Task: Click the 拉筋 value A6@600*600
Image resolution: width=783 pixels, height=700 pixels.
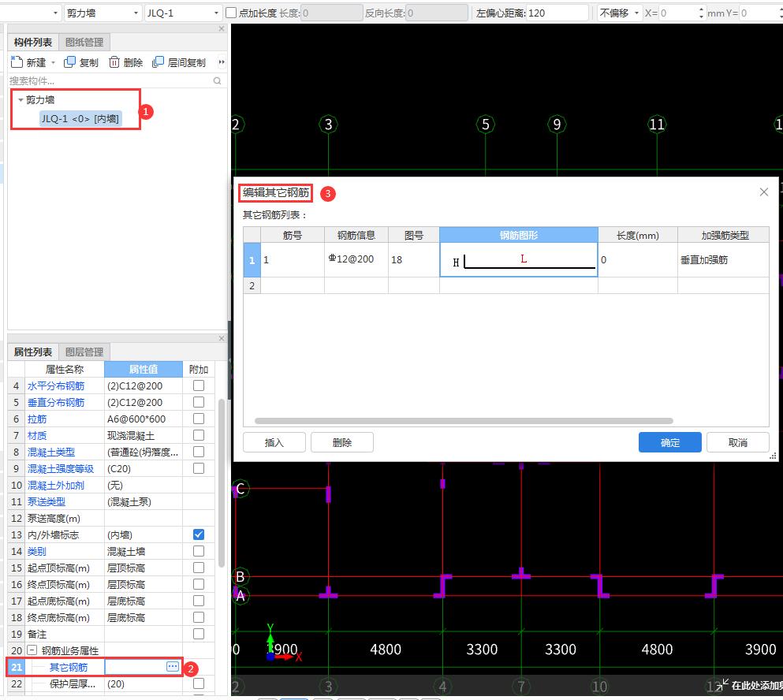Action: (144, 419)
